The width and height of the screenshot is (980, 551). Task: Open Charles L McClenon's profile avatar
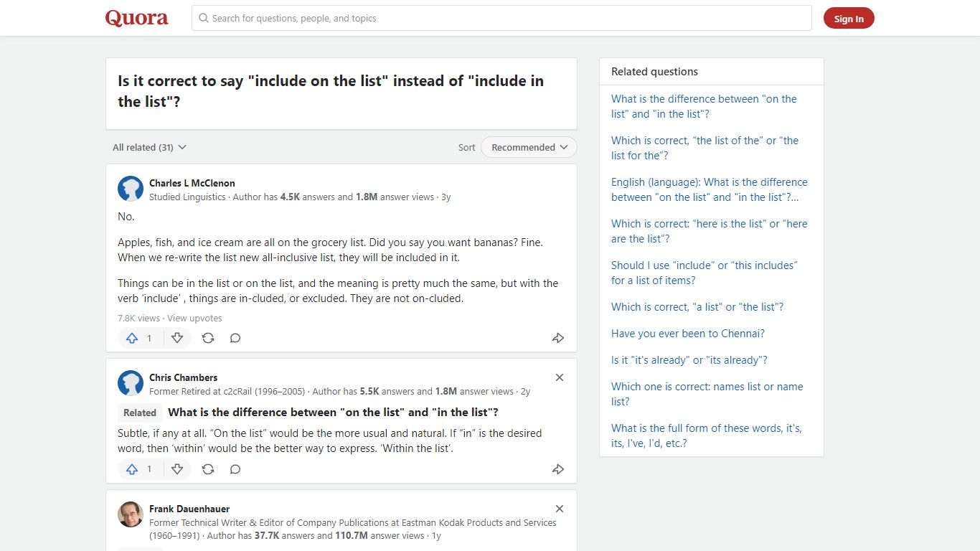(131, 189)
